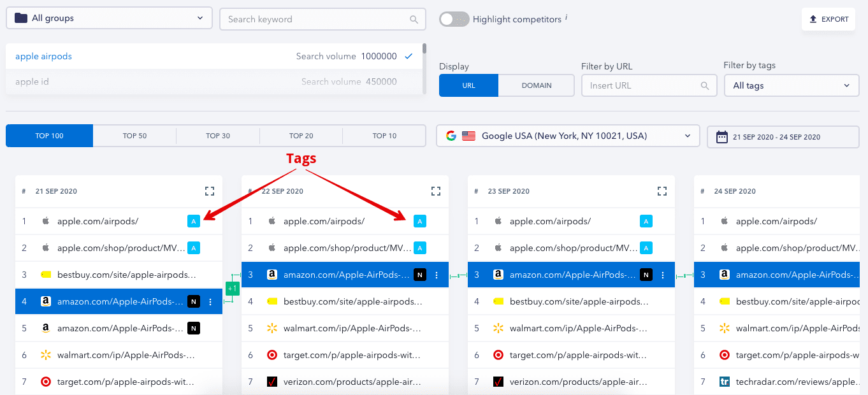Open the three-dot menu on 21 Sep amazon row
The image size is (868, 395).
pyautogui.click(x=210, y=302)
